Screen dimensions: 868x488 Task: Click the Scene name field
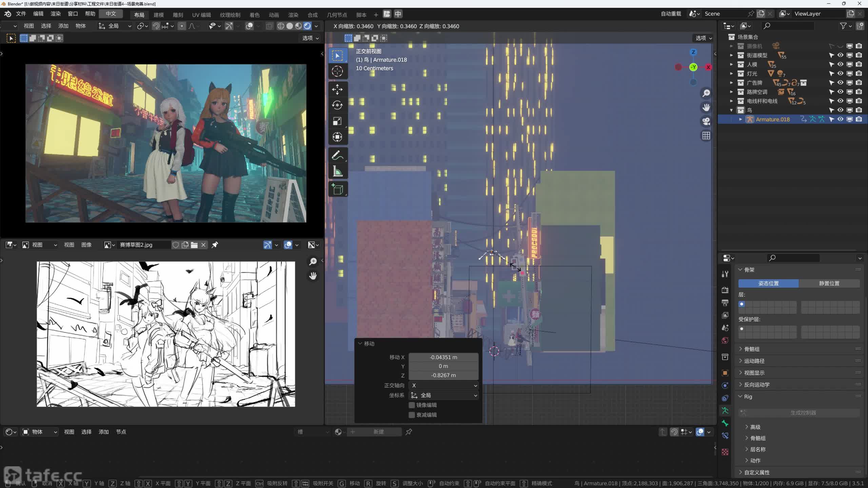724,14
